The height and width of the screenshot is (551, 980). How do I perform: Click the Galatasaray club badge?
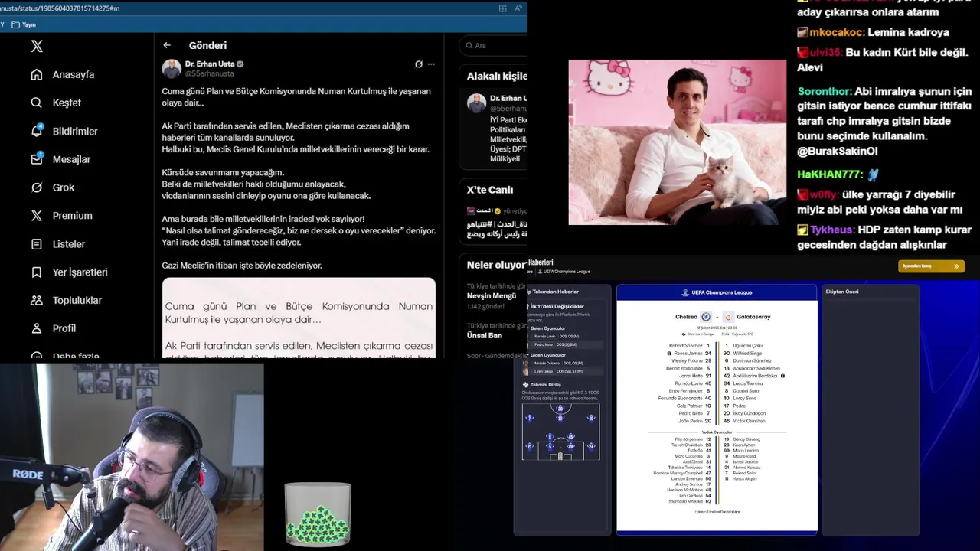[x=729, y=317]
